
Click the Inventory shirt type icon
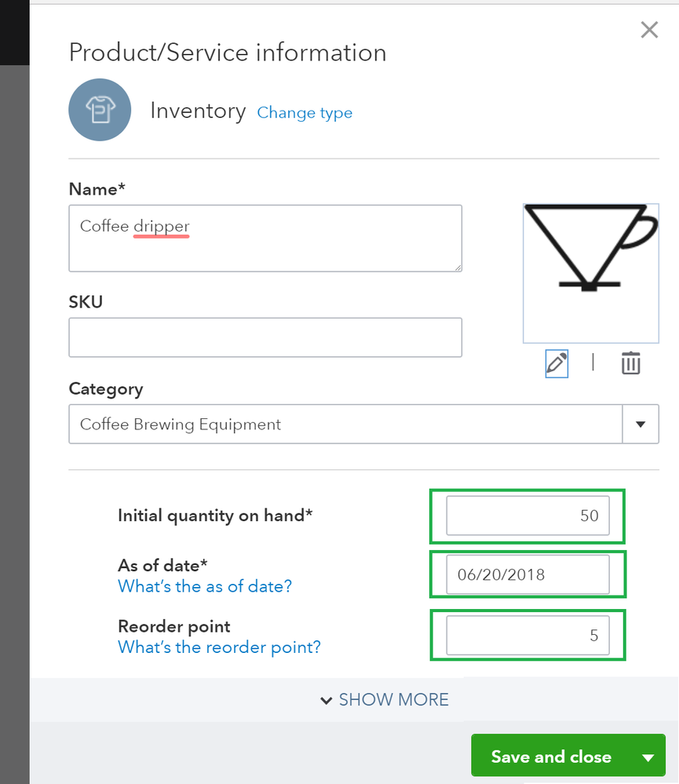tap(100, 111)
